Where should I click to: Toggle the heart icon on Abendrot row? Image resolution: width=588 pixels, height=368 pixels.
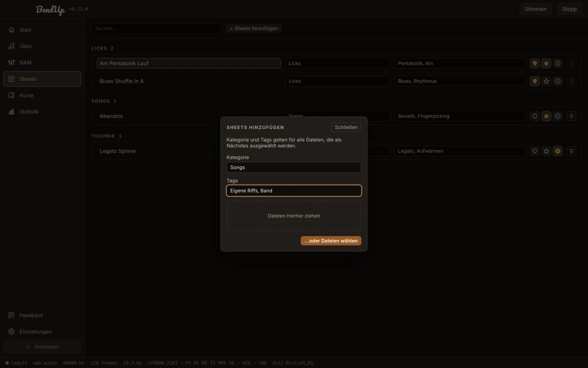tap(535, 116)
